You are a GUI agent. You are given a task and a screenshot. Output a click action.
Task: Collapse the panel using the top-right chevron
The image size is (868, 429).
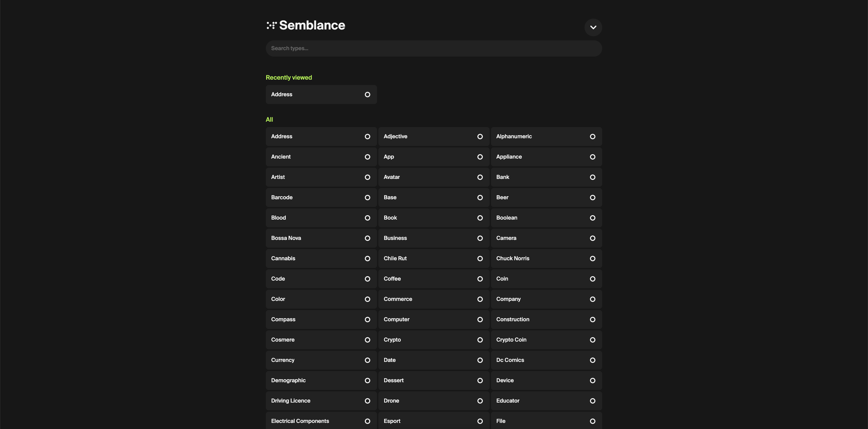[593, 27]
